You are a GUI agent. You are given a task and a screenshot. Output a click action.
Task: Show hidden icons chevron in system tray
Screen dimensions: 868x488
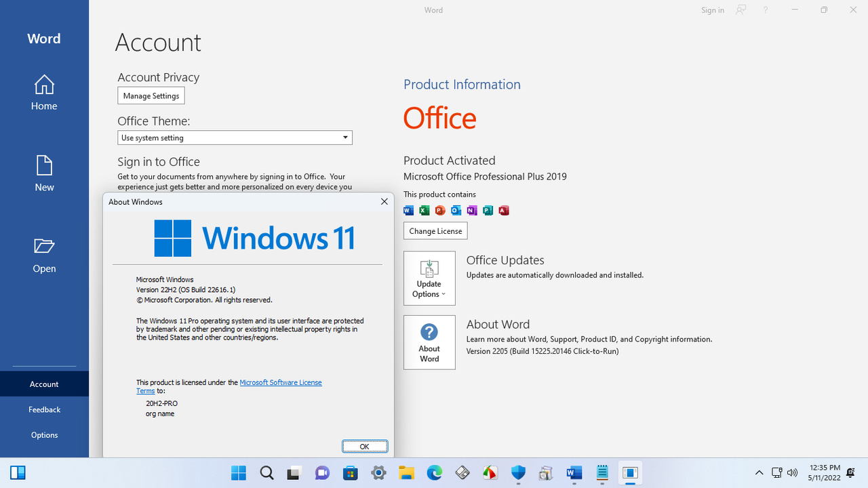759,473
